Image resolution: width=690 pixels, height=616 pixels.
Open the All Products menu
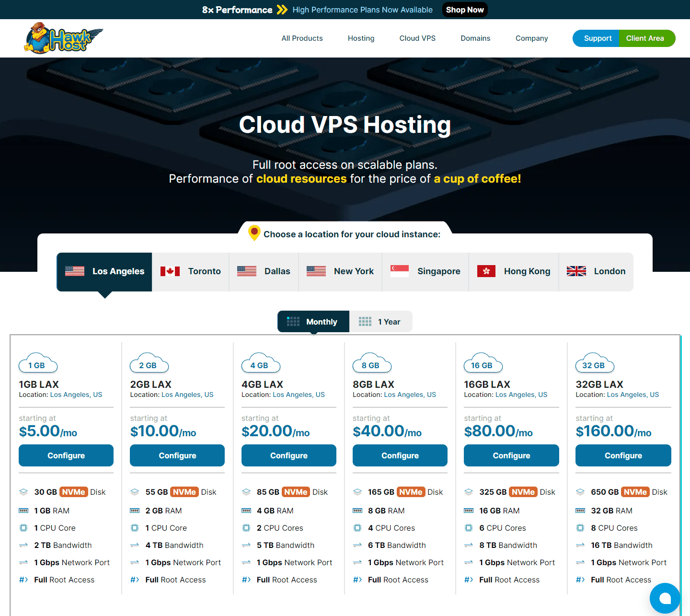coord(302,38)
